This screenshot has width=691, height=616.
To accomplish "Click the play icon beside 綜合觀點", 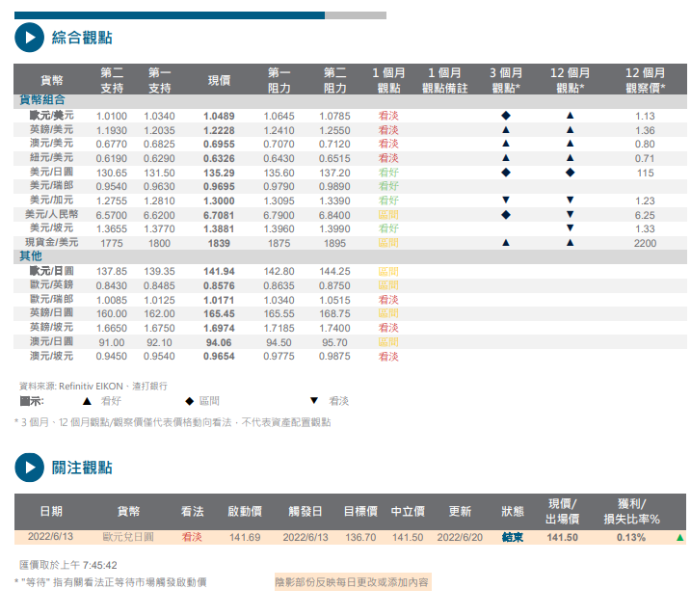I will (x=29, y=38).
